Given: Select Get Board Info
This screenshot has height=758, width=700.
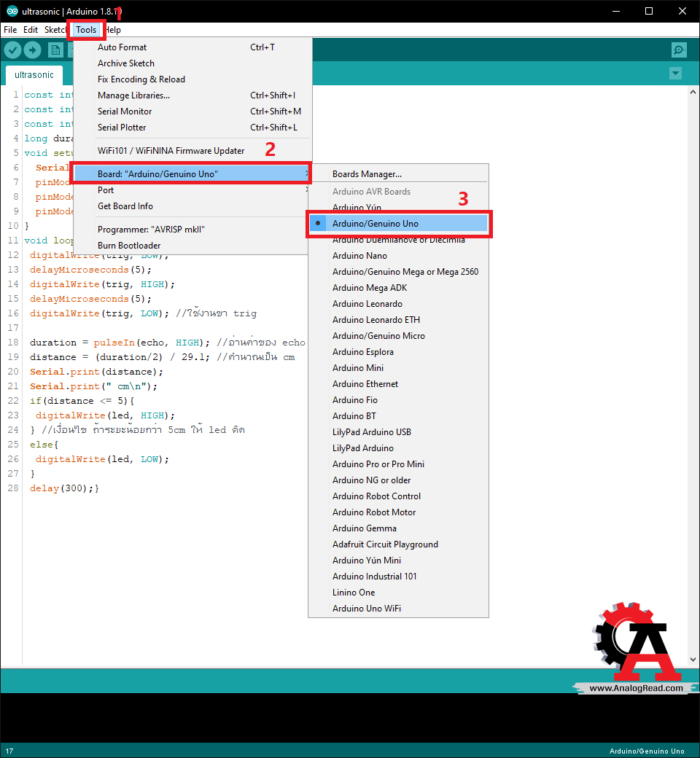Looking at the screenshot, I should (192, 206).
